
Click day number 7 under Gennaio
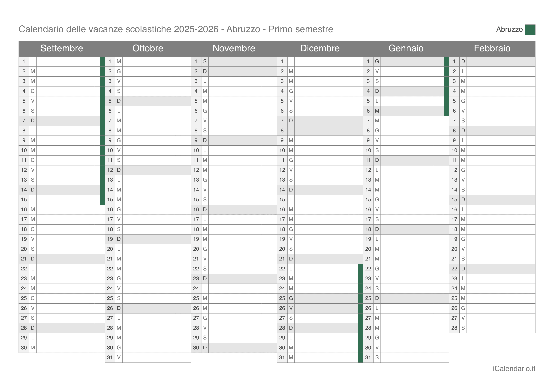tap(368, 121)
